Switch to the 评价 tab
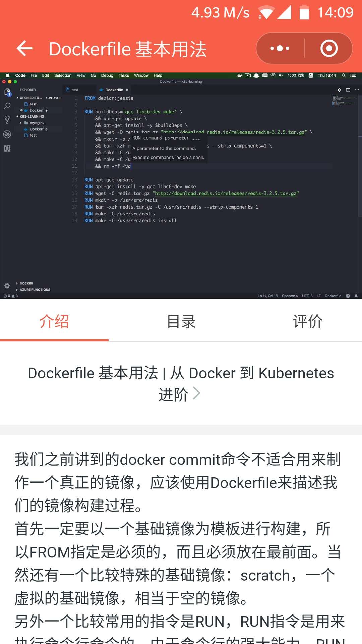 (308, 321)
